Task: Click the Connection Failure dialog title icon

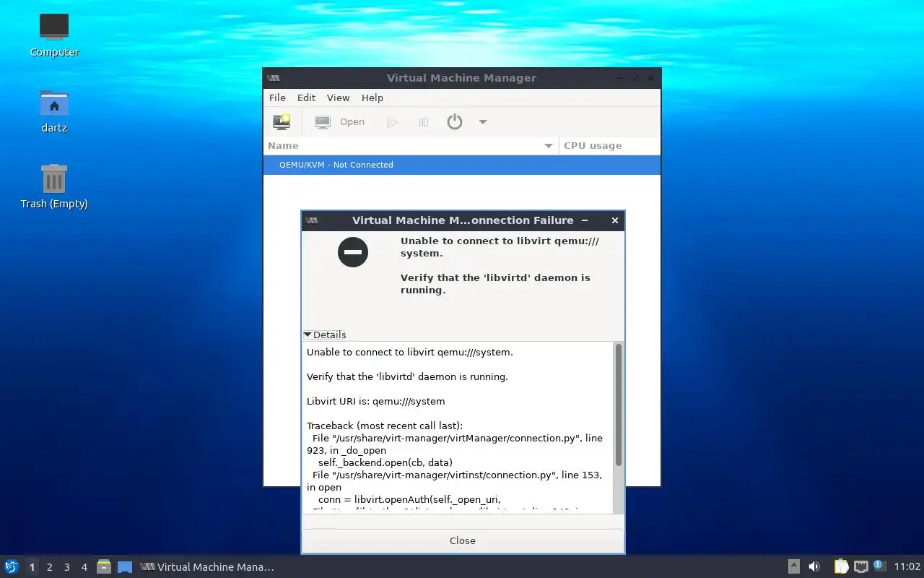Action: (x=311, y=220)
